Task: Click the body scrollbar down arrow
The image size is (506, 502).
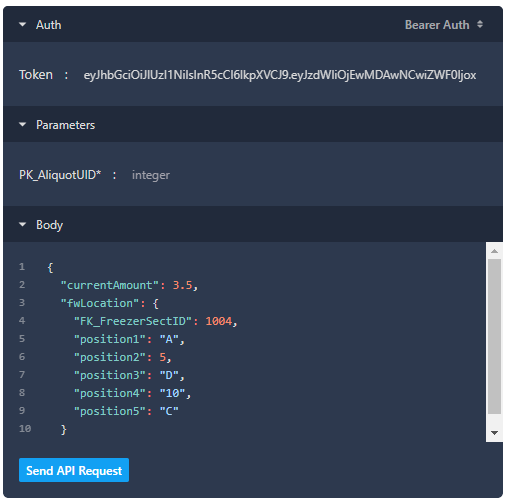Action: (494, 433)
